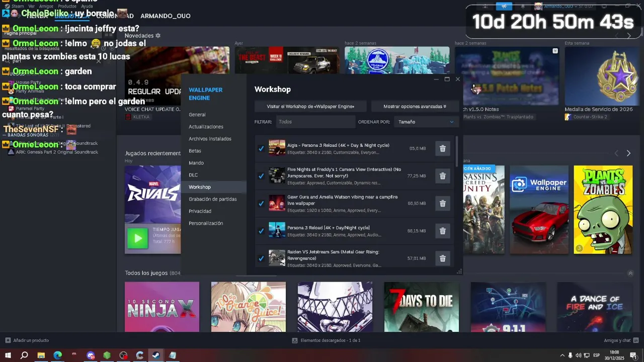Uncheck Persona 3 Reload [4K + Day/Night cycle]
The image size is (644, 362).
(261, 231)
